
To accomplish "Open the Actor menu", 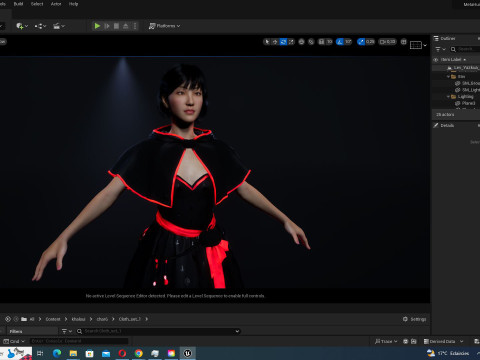I will point(56,4).
